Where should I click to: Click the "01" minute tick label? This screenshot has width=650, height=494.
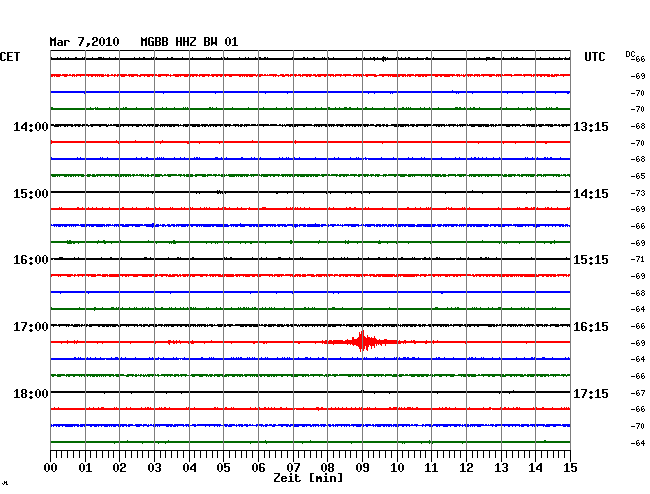pos(85,467)
